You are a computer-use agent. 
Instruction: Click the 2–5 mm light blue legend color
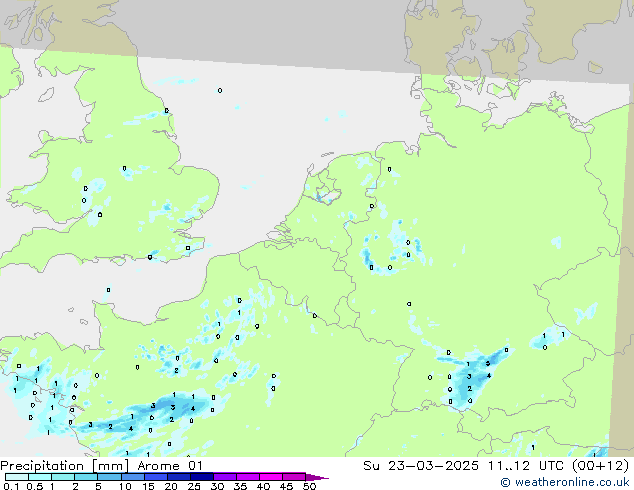[x=86, y=477]
